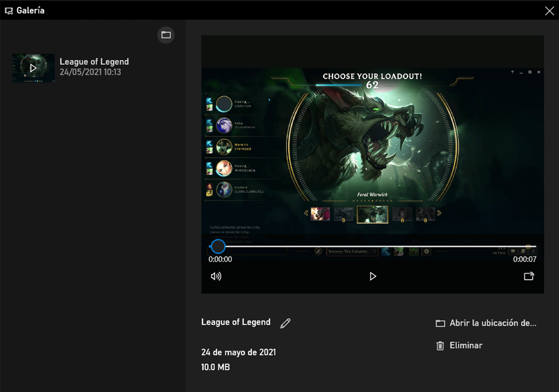Click the "League of Legend" title below the video
The height and width of the screenshot is (392, 559).
(x=236, y=322)
